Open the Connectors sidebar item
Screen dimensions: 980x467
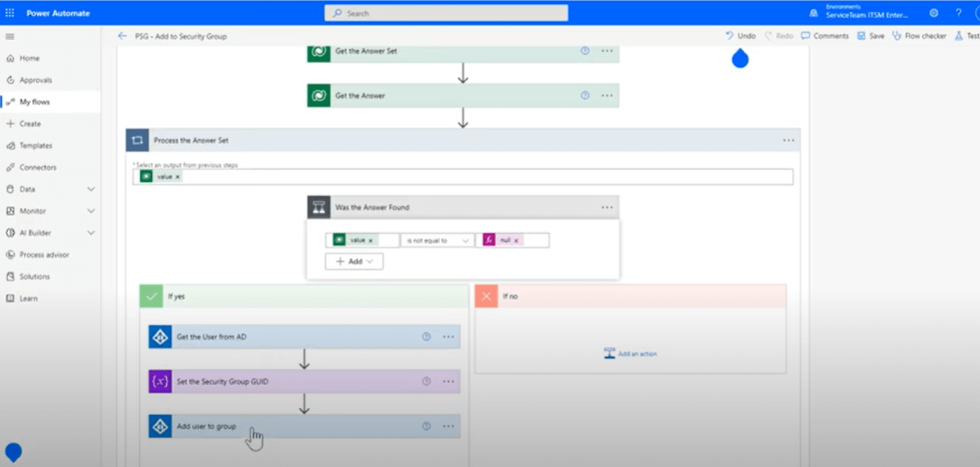click(35, 167)
